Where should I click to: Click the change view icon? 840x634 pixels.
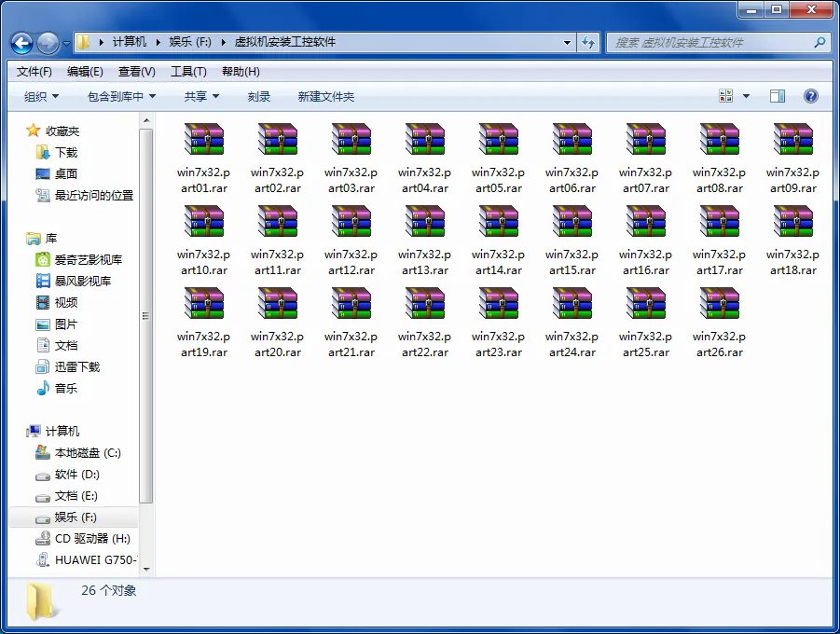click(726, 96)
